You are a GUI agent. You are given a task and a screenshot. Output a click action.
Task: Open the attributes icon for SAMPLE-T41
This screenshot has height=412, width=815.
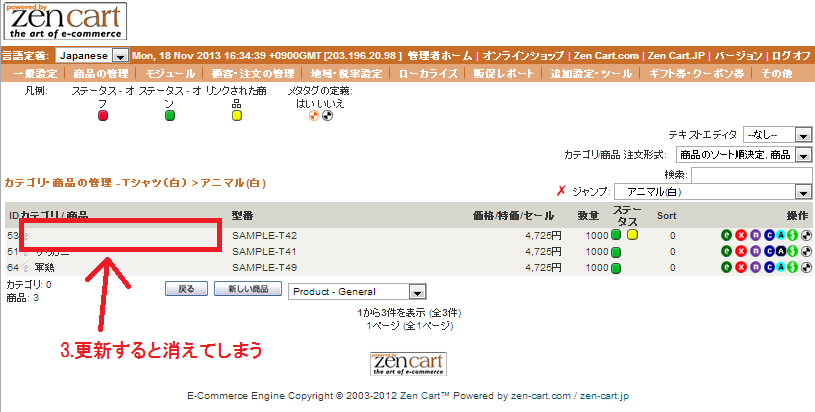click(780, 252)
